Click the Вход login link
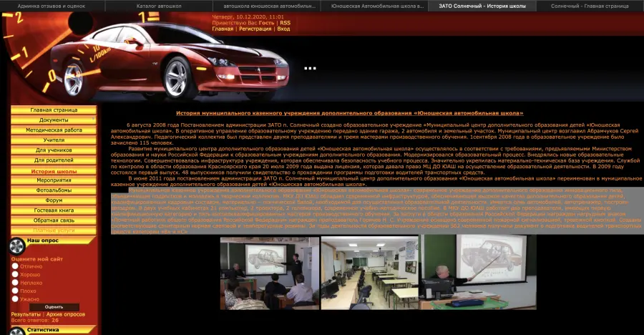 click(283, 29)
